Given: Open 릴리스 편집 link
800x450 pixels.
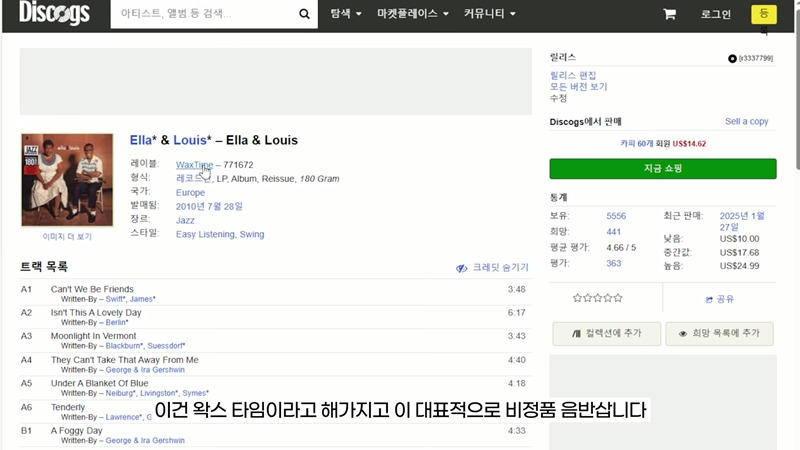Looking at the screenshot, I should click(573, 76).
